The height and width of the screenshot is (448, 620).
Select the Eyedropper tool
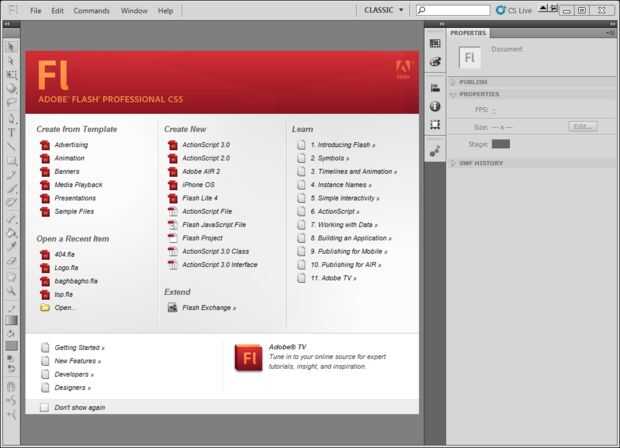(11, 247)
